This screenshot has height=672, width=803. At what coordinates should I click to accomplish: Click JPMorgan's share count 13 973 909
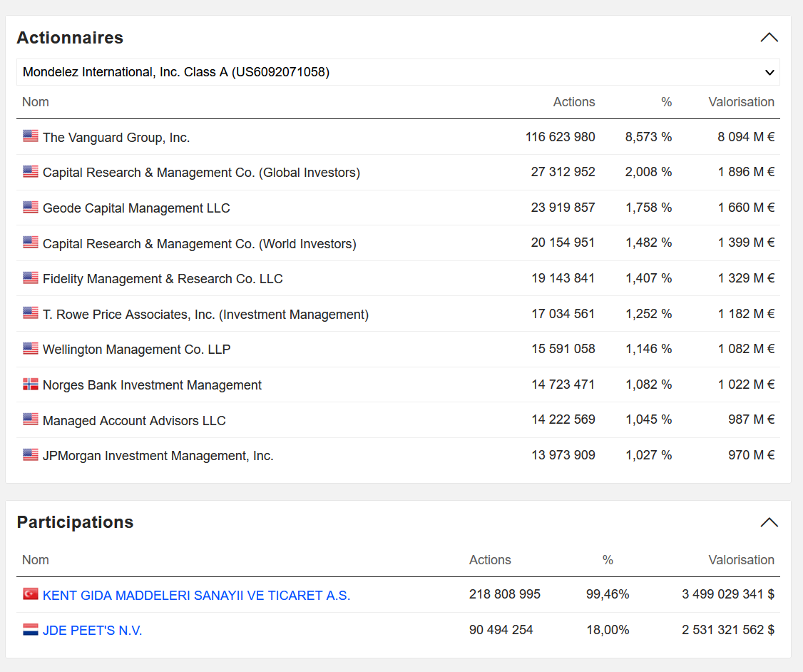pyautogui.click(x=563, y=455)
